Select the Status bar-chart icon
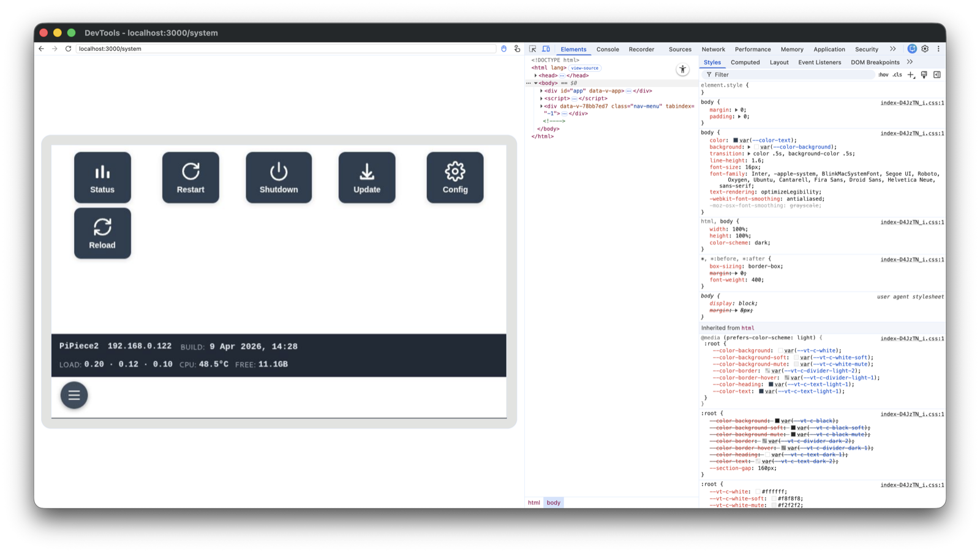Screen dimensions: 980x553 click(x=102, y=171)
